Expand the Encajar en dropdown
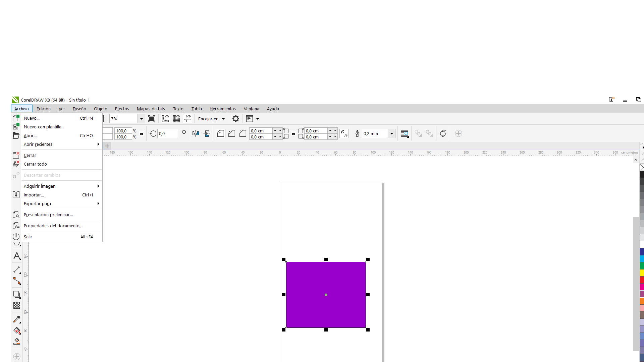 point(223,119)
